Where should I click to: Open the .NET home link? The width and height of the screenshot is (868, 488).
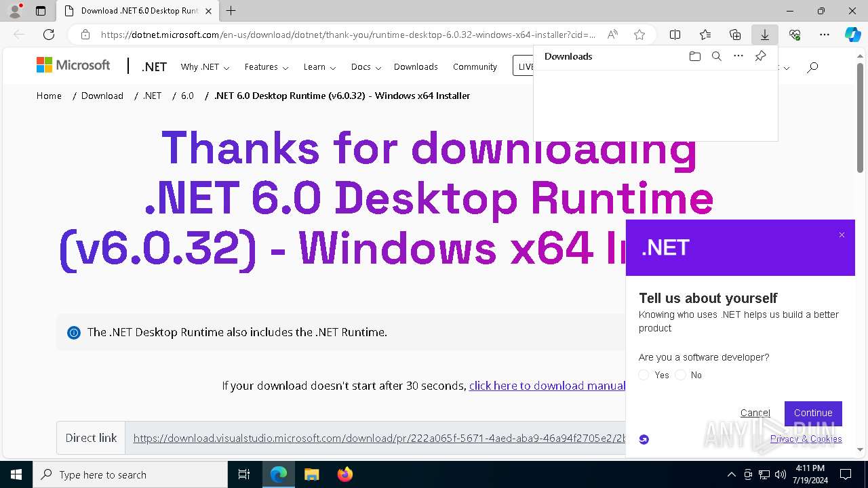(x=154, y=66)
